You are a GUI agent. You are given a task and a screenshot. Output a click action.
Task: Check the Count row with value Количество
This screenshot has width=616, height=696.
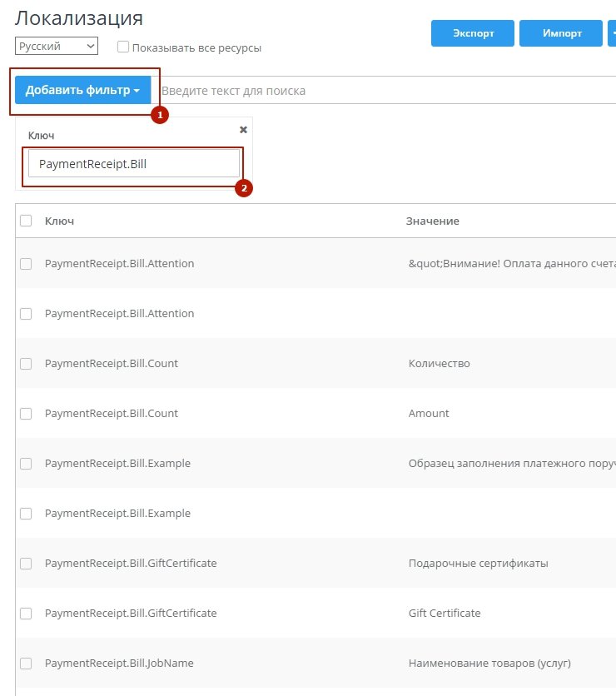[26, 364]
